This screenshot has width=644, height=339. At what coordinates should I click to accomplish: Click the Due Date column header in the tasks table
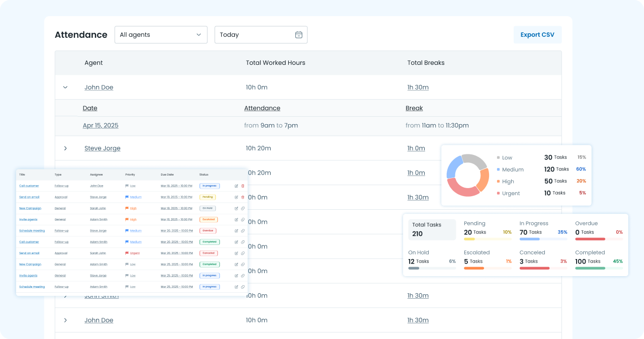167,175
